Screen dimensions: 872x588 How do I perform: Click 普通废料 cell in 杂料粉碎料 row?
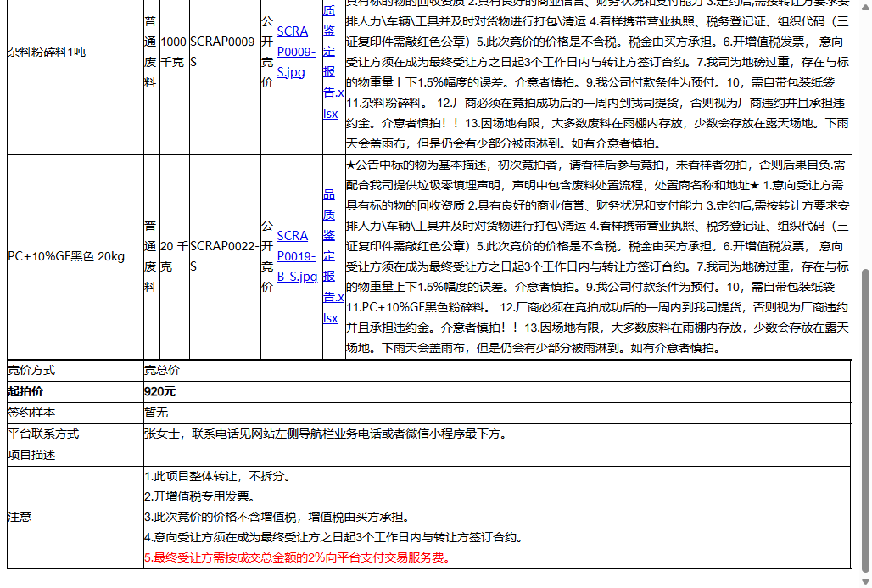(x=150, y=52)
